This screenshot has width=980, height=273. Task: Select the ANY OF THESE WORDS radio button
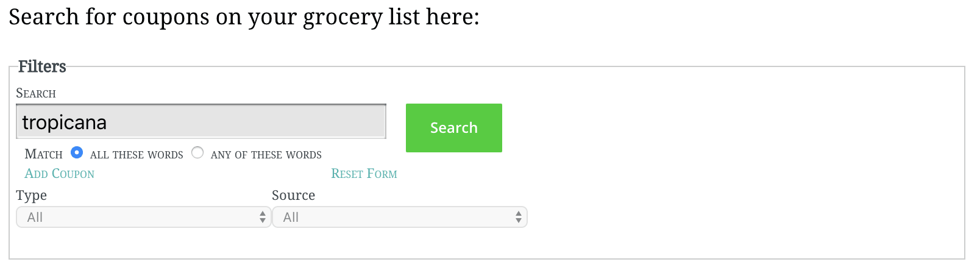point(197,152)
